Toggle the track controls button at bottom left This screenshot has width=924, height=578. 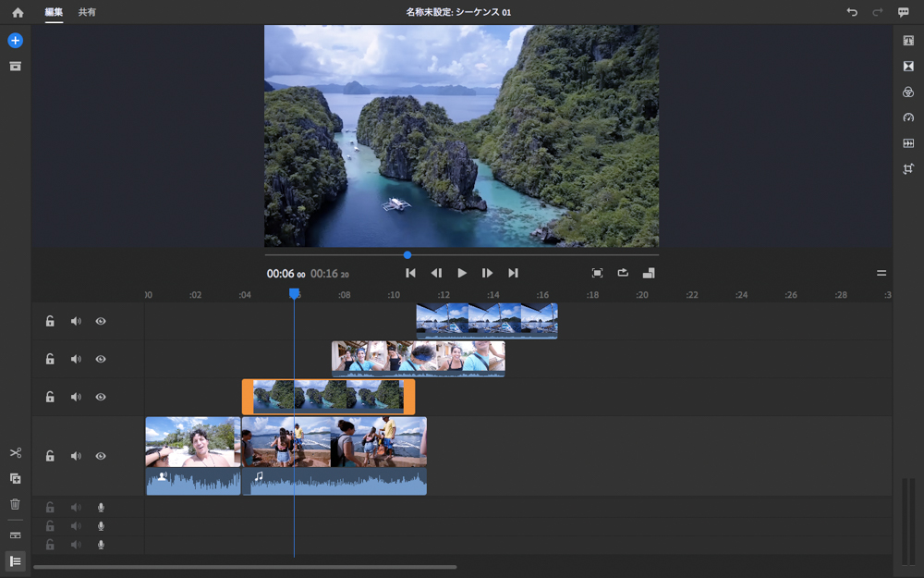coord(15,561)
